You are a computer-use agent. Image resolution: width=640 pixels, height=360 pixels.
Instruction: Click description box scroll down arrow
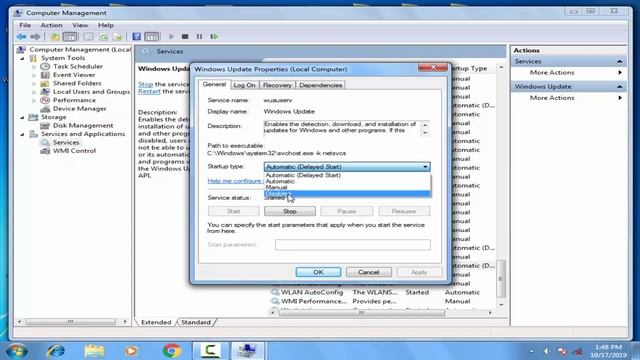[x=425, y=133]
